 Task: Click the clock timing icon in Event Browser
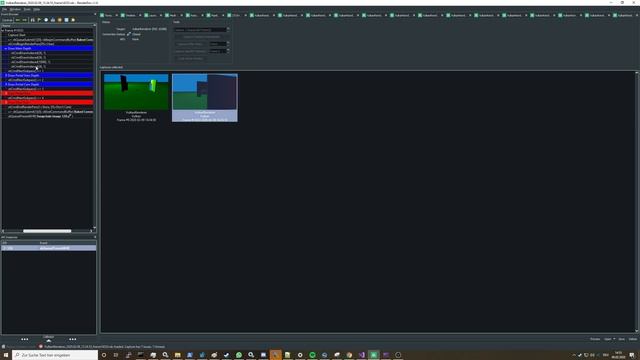tap(46, 20)
